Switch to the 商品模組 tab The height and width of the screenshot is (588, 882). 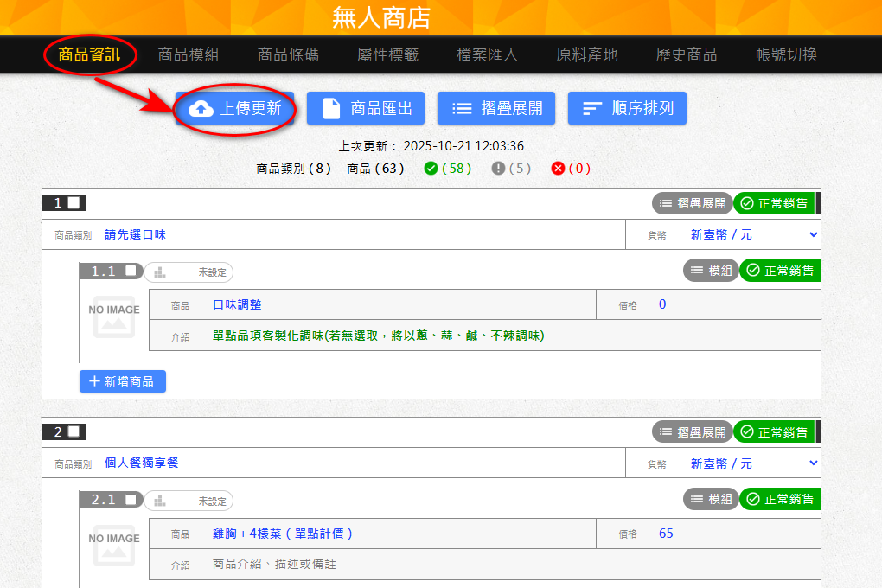click(189, 55)
